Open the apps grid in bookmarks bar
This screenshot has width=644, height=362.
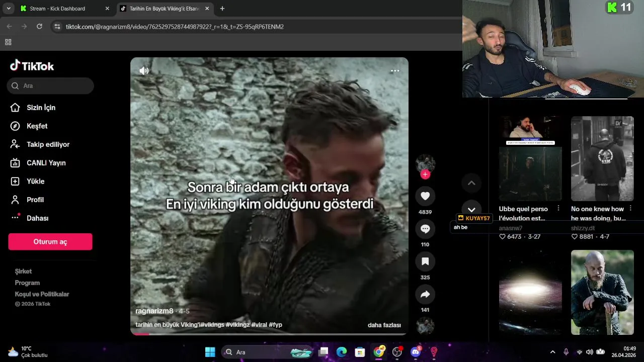coord(8,42)
